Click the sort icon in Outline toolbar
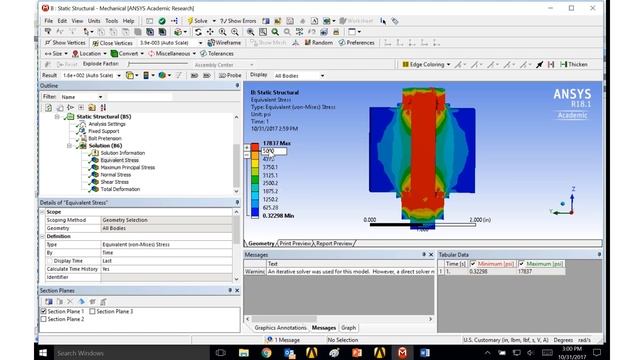The image size is (640, 360). point(103,107)
